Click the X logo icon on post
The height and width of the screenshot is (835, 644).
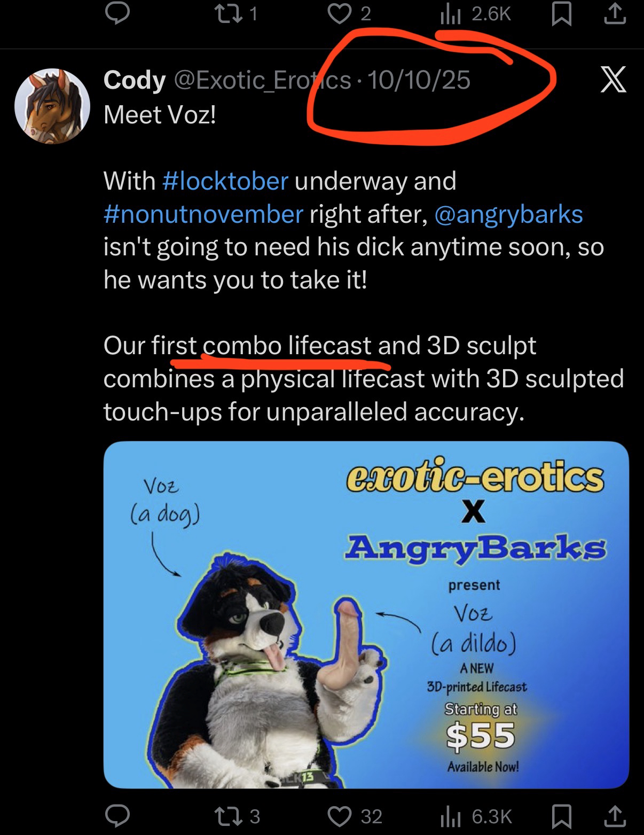pos(613,80)
